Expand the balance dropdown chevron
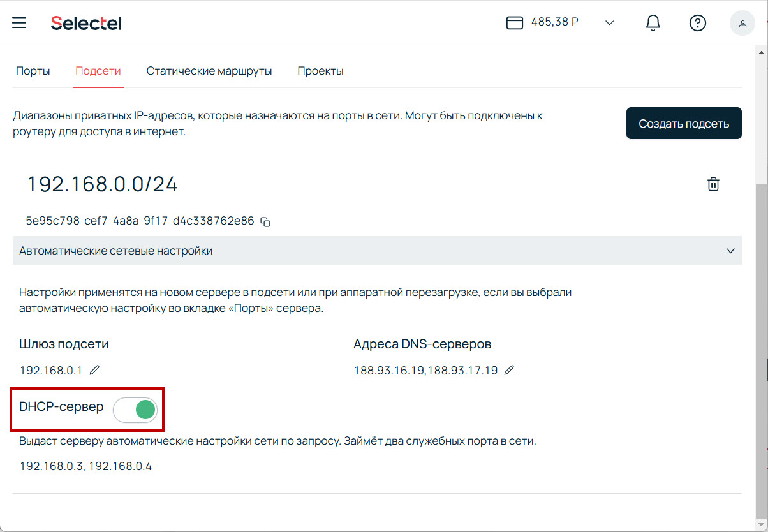The image size is (768, 532). click(x=609, y=23)
